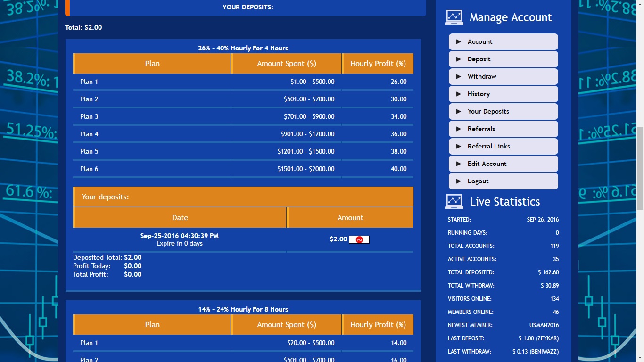Click the arrow icon beside Account
Image resolution: width=644 pixels, height=362 pixels.
pyautogui.click(x=458, y=42)
